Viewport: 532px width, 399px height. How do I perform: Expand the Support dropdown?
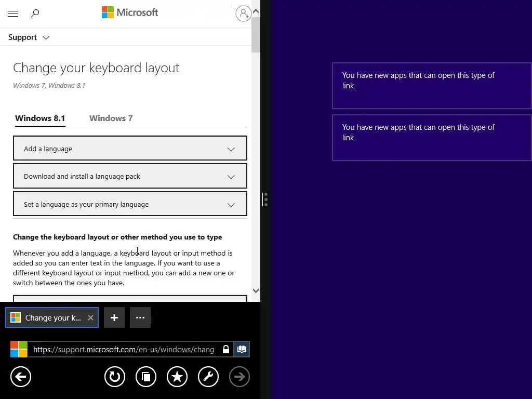[x=29, y=37]
